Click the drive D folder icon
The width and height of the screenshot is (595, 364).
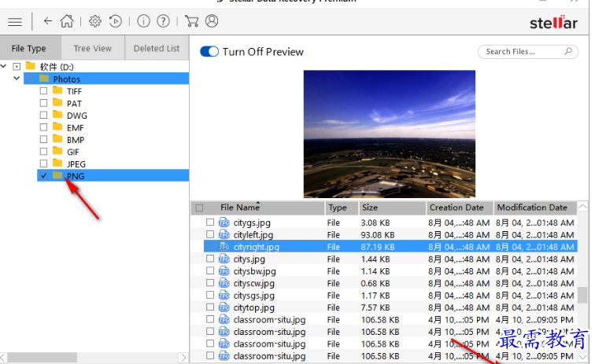(31, 66)
